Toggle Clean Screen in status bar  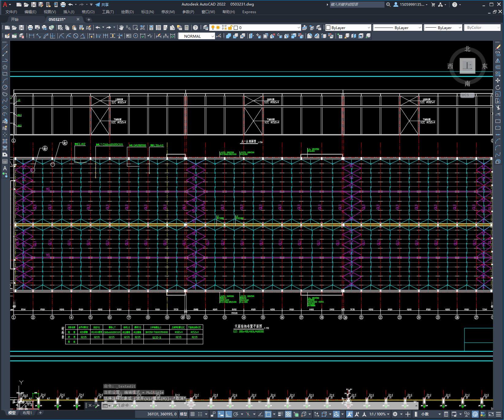tap(491, 414)
